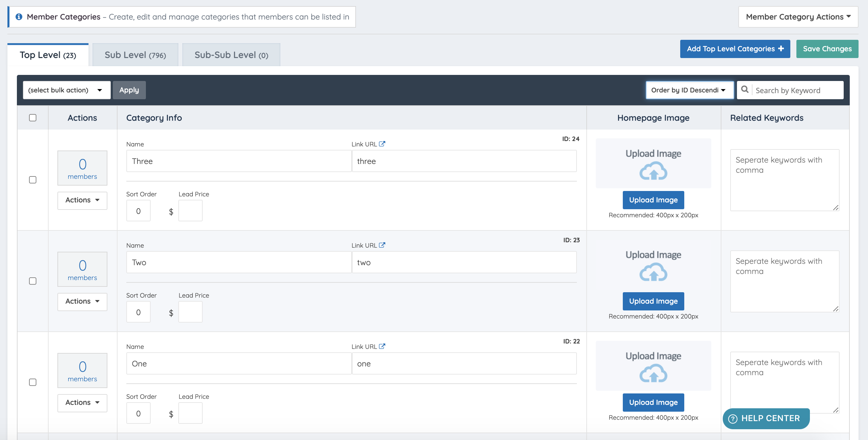Click cloud upload icon for category Three
Screen dimensions: 868x440
click(653, 171)
